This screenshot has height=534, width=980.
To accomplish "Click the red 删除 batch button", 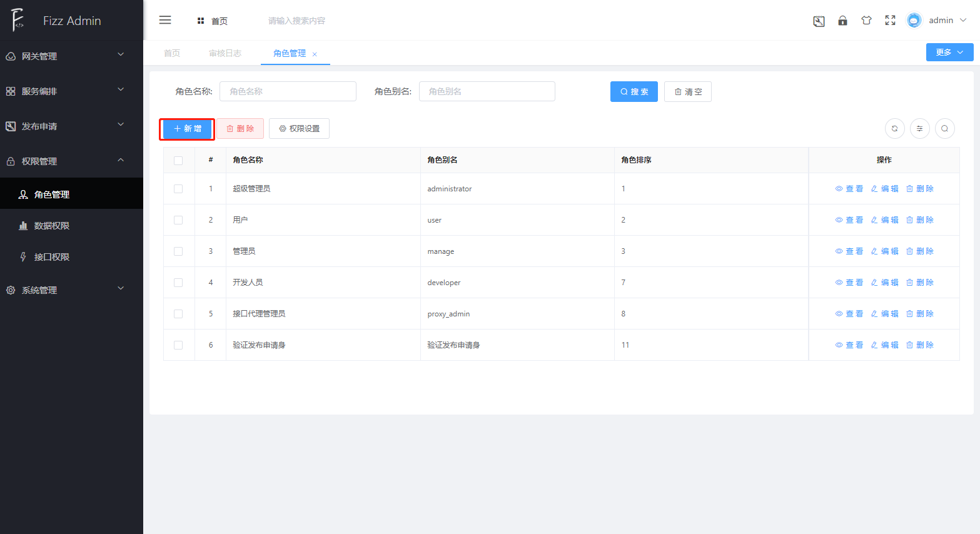I will tap(240, 129).
